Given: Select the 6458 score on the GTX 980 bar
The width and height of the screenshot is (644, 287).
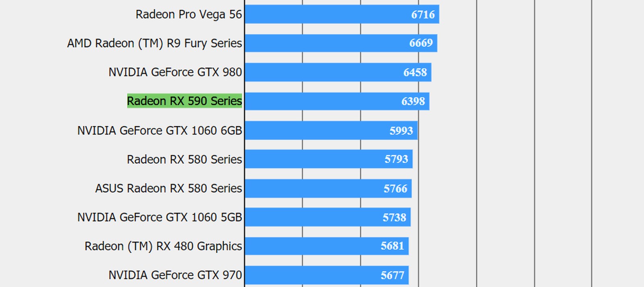Looking at the screenshot, I should click(x=415, y=72).
